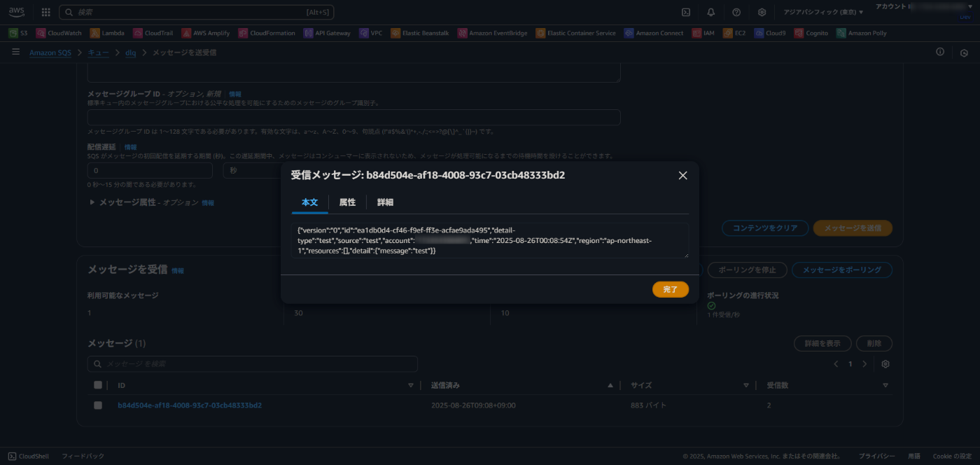Go to next messages page arrow
980x465 pixels.
click(x=864, y=364)
